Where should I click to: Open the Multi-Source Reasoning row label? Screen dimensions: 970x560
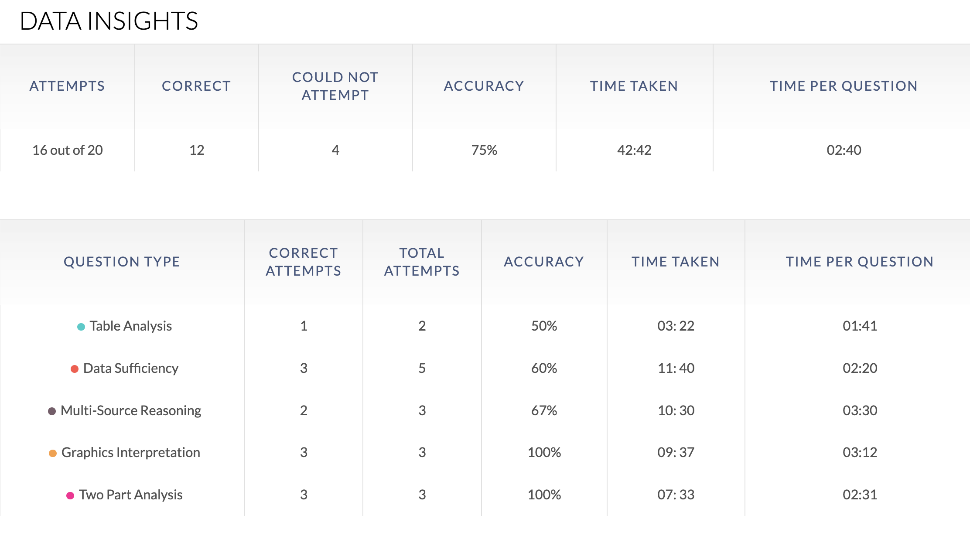[131, 410]
